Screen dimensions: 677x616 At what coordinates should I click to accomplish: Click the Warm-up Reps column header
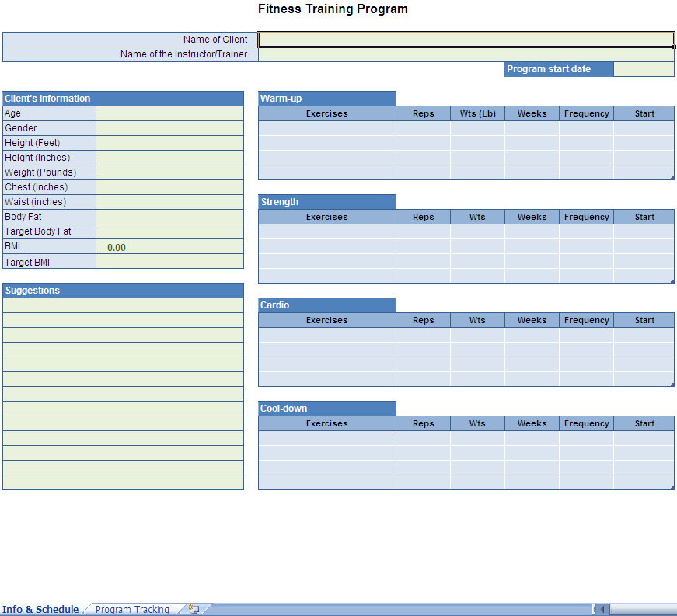[x=423, y=113]
